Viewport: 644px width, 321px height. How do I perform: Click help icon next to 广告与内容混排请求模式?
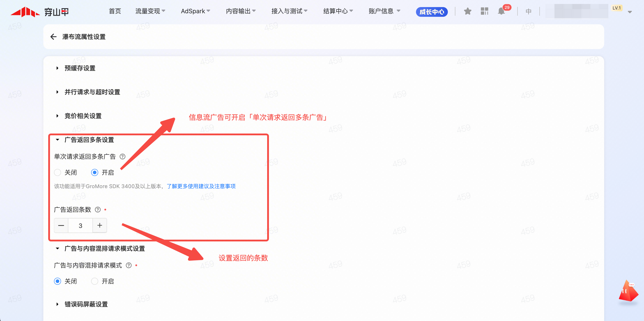(129, 265)
